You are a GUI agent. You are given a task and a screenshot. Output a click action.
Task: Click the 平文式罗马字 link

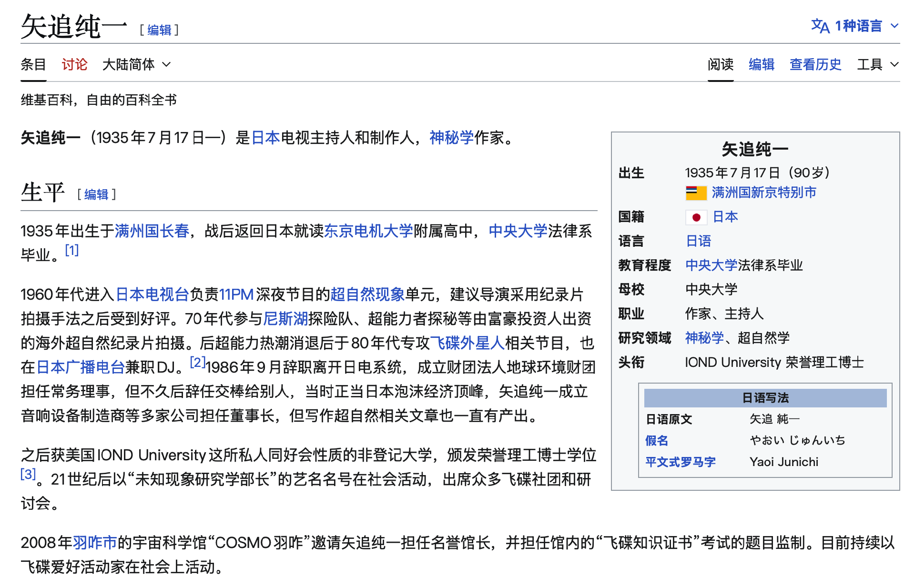pyautogui.click(x=680, y=462)
